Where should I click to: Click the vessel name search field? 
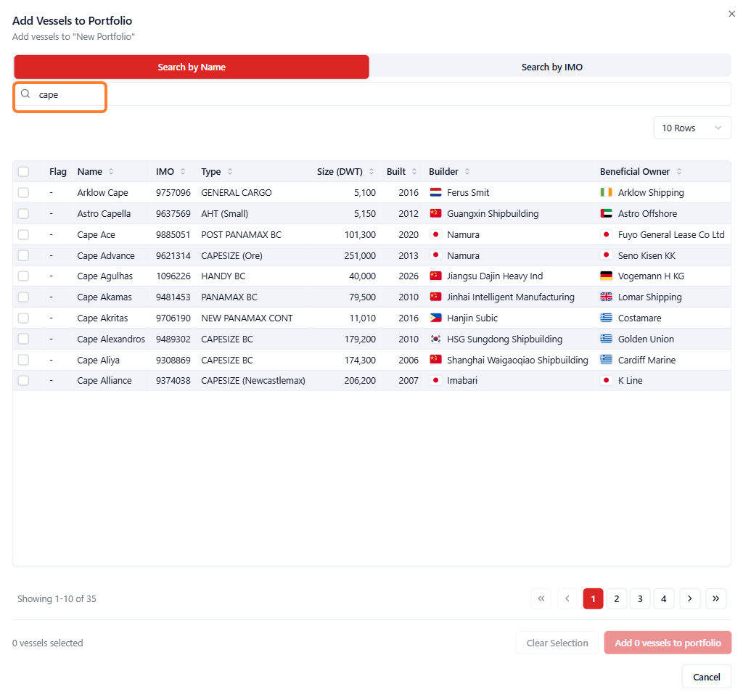(372, 94)
